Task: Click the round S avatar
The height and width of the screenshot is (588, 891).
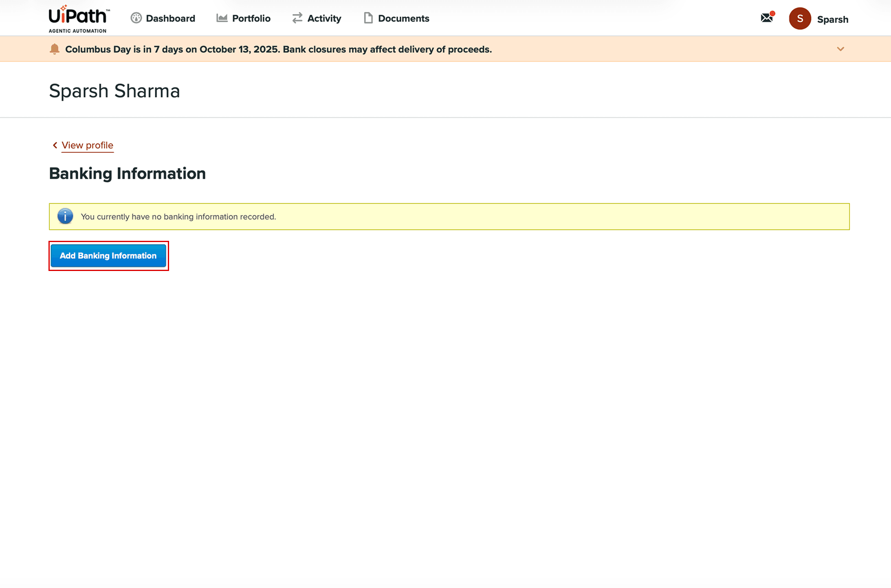Action: click(800, 19)
